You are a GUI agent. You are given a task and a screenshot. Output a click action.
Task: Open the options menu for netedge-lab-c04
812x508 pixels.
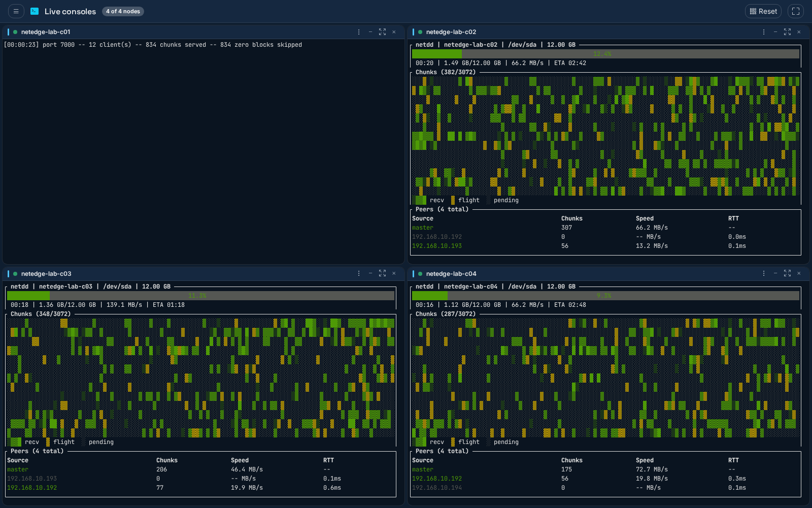[x=764, y=274]
